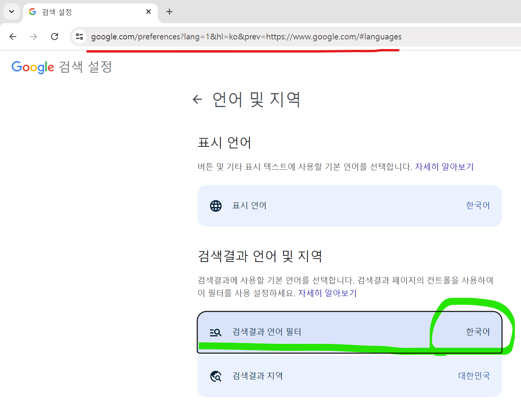Click the region globe icon beside 검색결과 지역
Viewport: 521px width, 420px height.
215,376
